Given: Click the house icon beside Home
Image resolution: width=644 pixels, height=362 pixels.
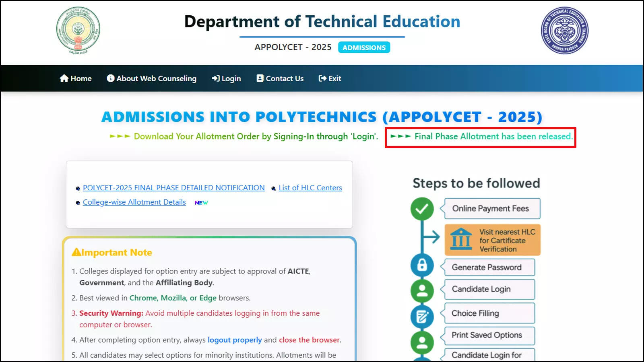Looking at the screenshot, I should pos(64,78).
